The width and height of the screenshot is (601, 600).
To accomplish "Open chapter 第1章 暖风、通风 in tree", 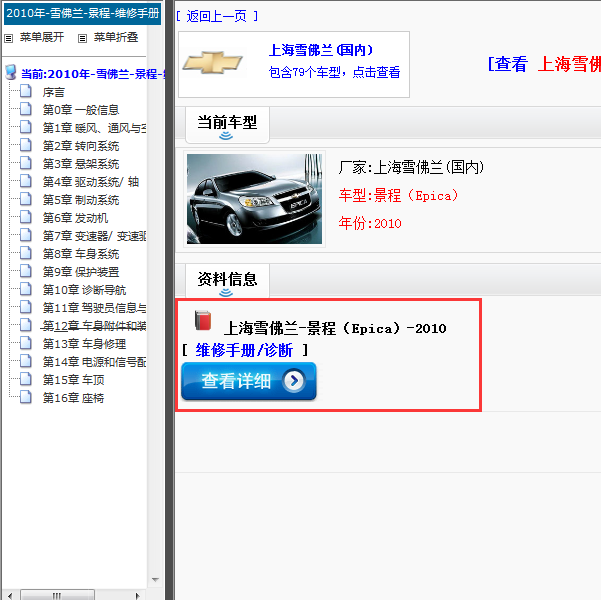I will pyautogui.click(x=94, y=128).
